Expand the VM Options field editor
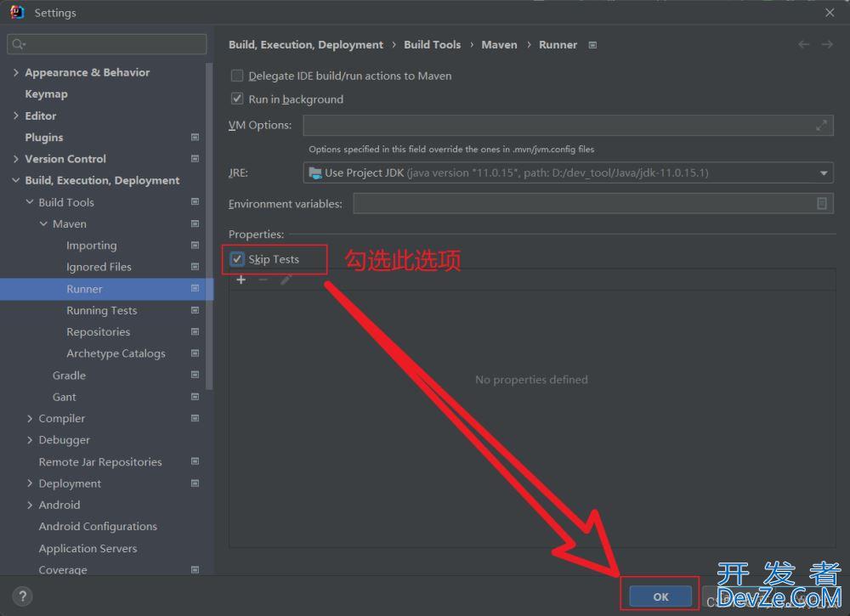Screen dimensions: 850x616 [821, 125]
